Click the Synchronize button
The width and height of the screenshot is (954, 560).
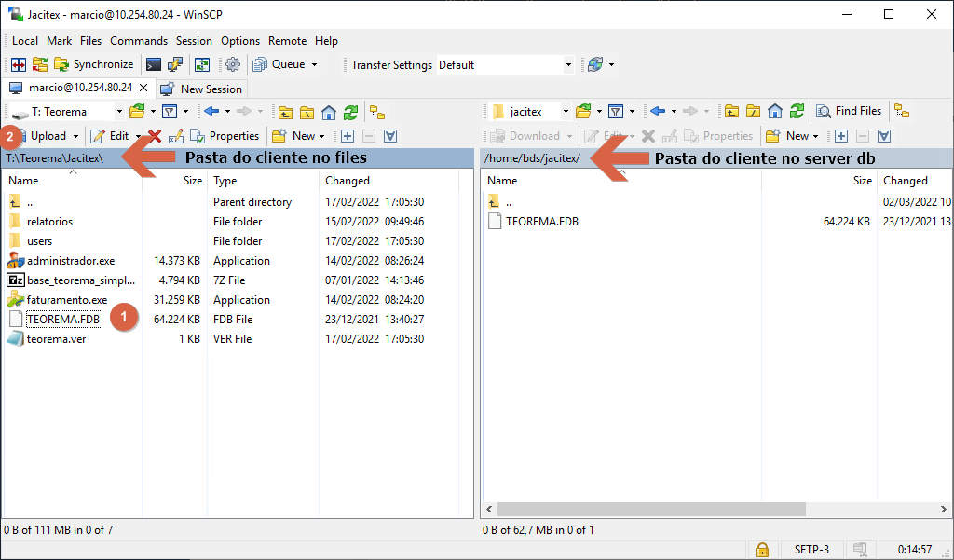tap(93, 64)
